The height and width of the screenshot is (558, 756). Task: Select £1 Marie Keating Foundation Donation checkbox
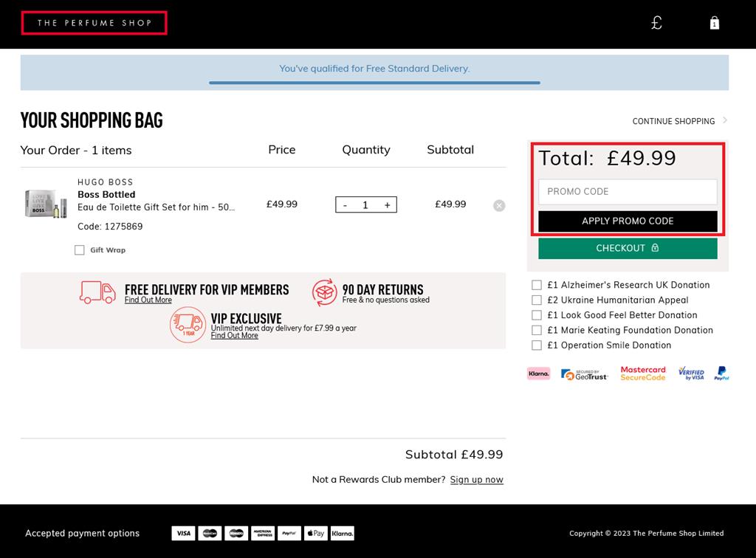click(536, 330)
